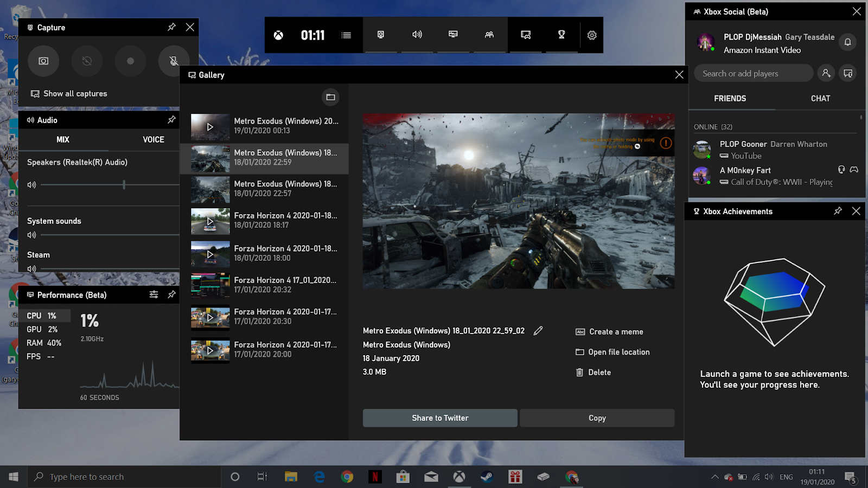Pin the Xbox Achievements widget
The height and width of the screenshot is (488, 868).
coord(838,211)
